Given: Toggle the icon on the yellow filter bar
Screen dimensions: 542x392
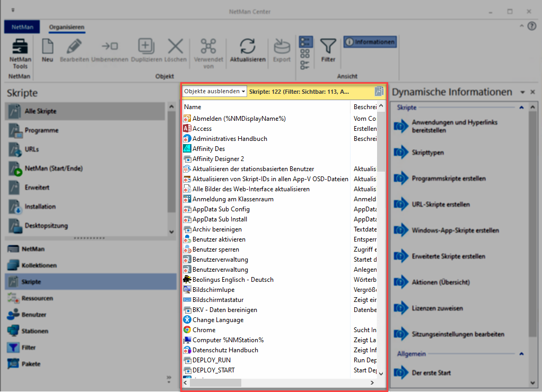Looking at the screenshot, I should (379, 91).
